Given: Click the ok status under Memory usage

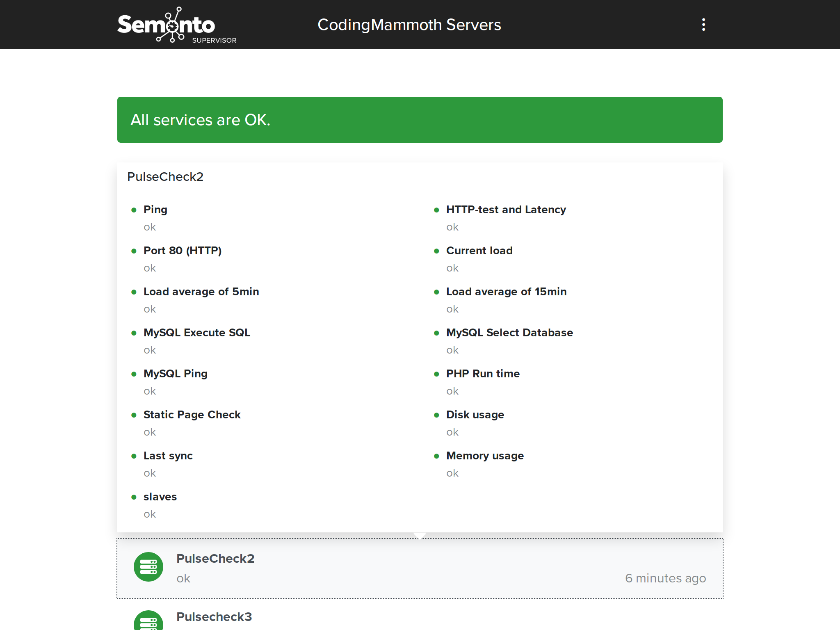Looking at the screenshot, I should click(x=452, y=473).
